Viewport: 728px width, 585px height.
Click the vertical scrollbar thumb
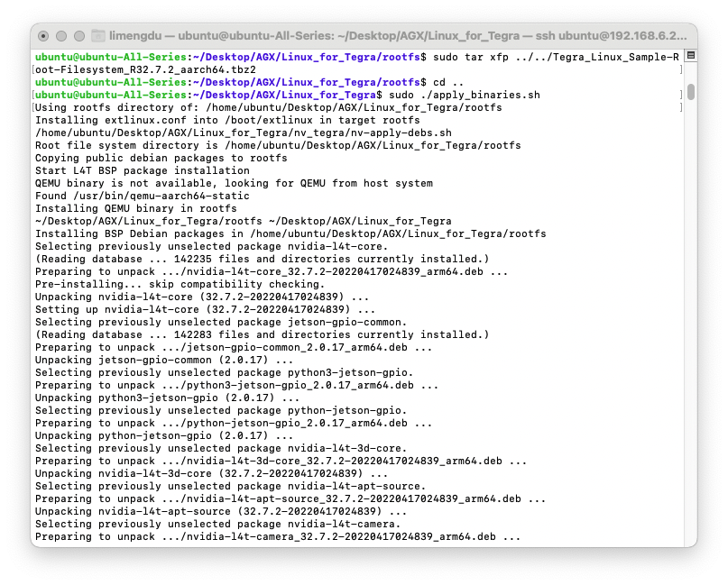tap(691, 92)
